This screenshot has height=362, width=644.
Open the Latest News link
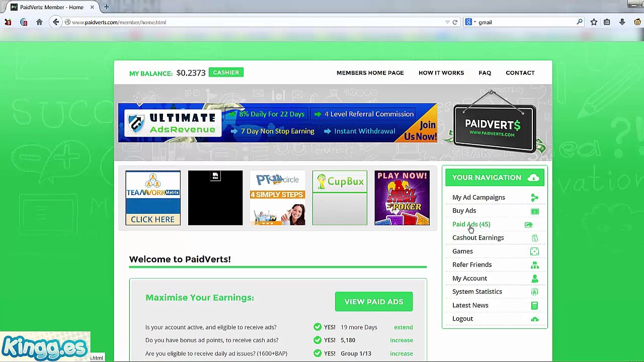[x=470, y=305]
